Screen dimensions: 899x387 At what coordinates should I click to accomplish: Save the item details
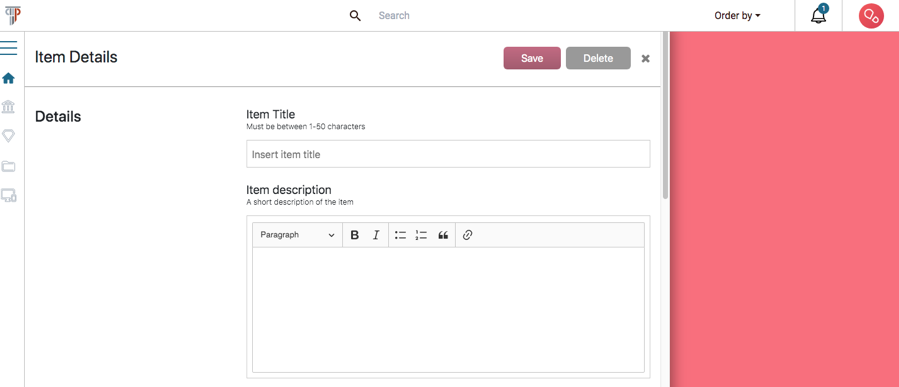click(x=532, y=58)
